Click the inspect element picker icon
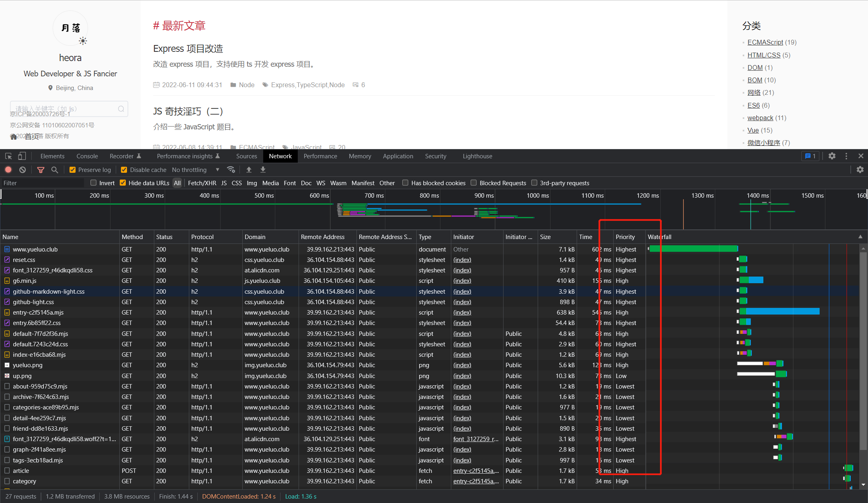Screen dimensions: 868x503 point(8,156)
